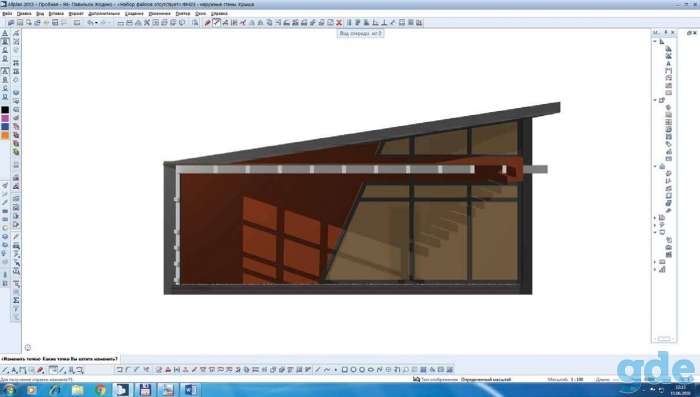Select the point tool in bottom toolbar

336,370
